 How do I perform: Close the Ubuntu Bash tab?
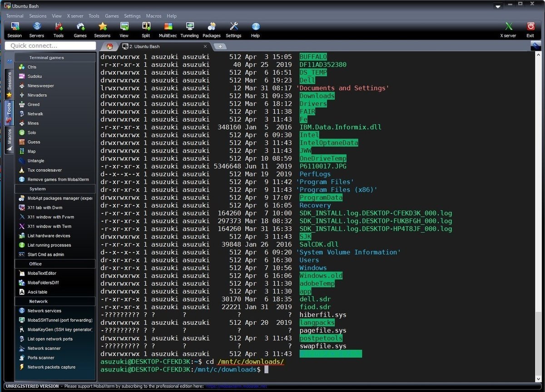(205, 46)
